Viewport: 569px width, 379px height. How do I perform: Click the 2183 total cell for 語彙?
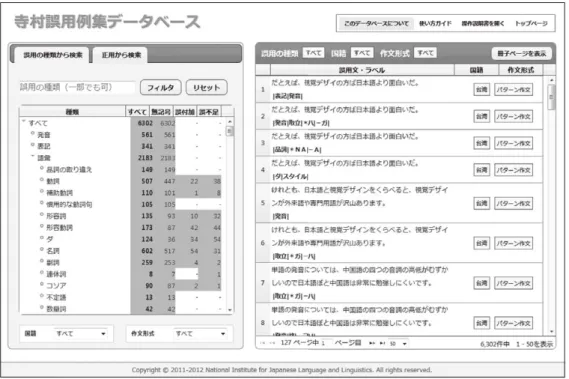pos(145,158)
